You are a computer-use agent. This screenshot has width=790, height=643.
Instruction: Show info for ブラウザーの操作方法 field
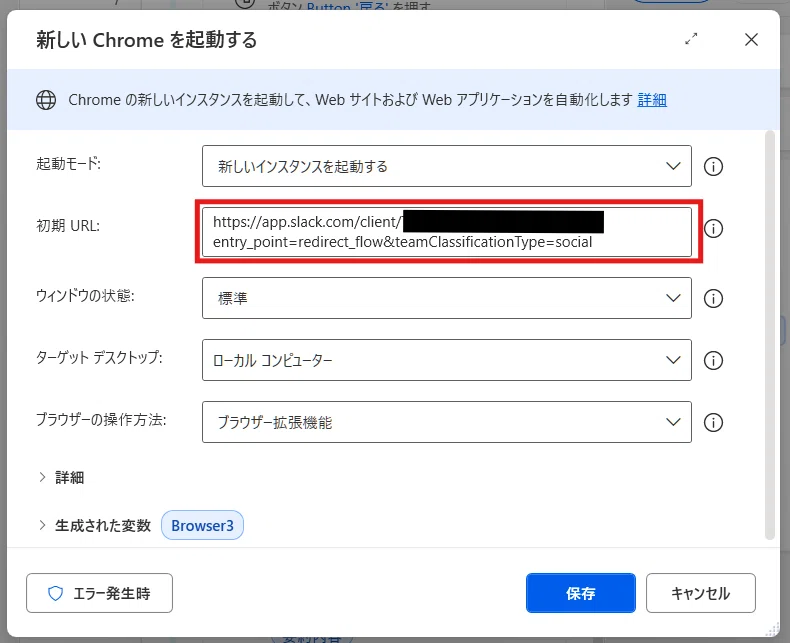tap(713, 422)
